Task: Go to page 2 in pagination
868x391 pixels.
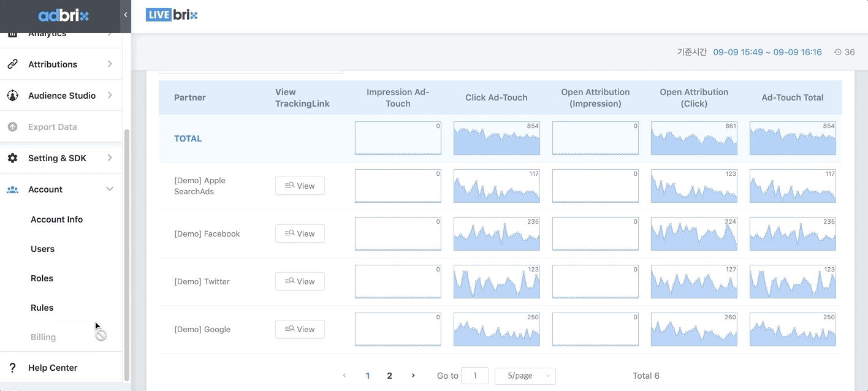Action: coord(389,376)
